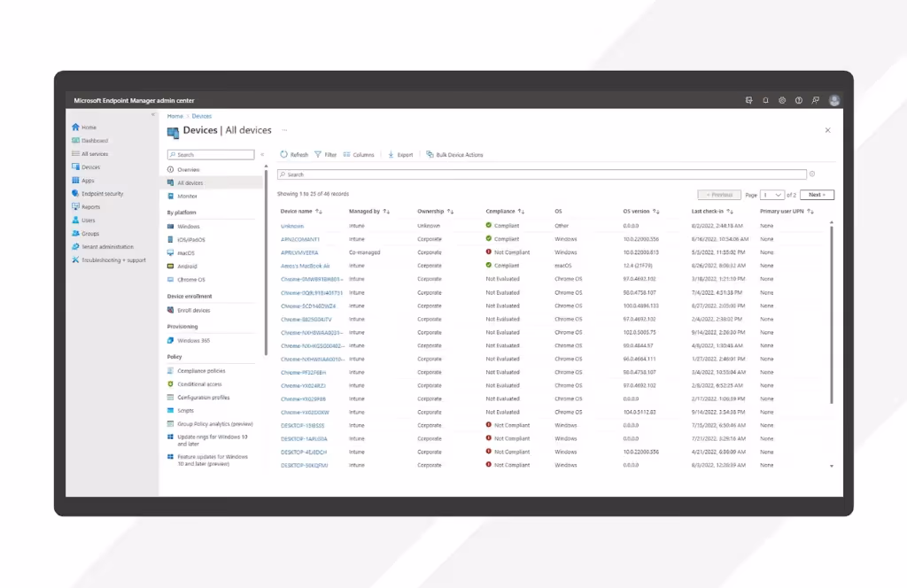Open Users in the left navigation

83,220
